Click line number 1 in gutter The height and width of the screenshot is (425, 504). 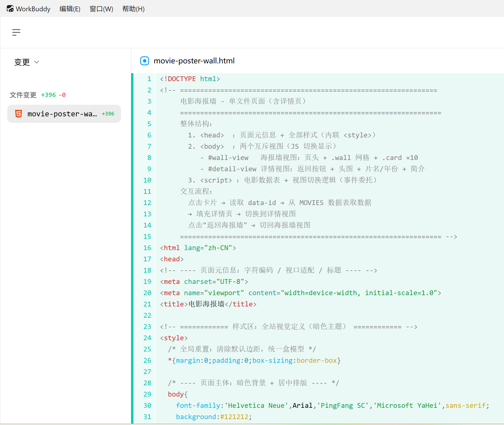click(x=149, y=79)
